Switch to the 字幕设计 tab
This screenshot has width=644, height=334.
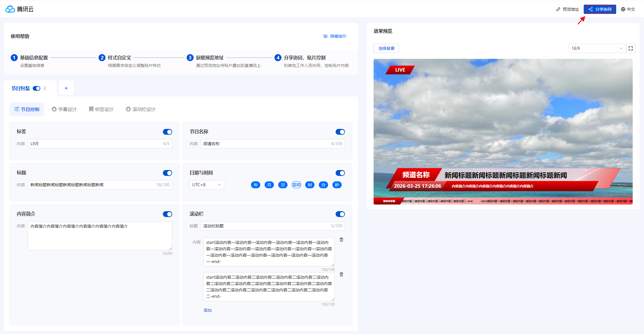pyautogui.click(x=64, y=109)
